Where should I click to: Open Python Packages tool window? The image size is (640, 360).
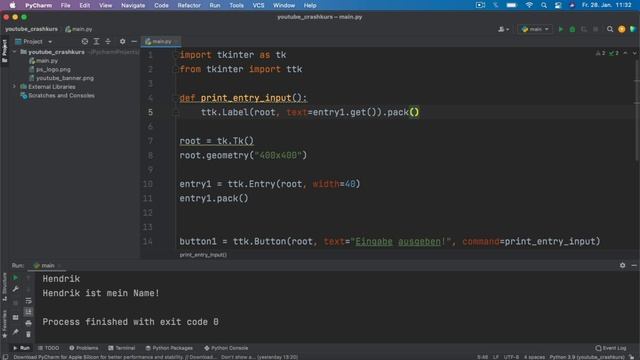click(169, 348)
